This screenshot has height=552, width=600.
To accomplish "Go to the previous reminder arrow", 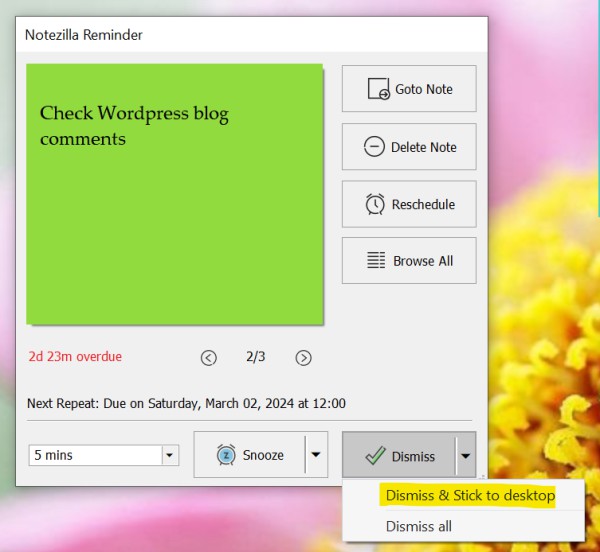I will coord(209,358).
